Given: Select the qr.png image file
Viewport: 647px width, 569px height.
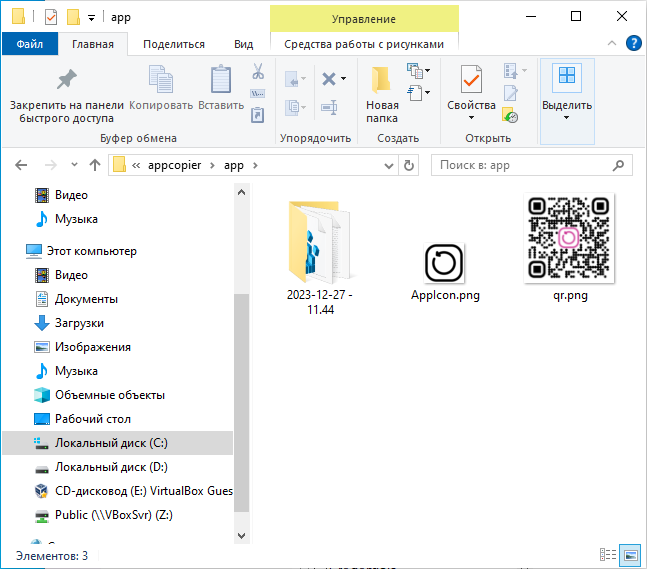Looking at the screenshot, I should click(569, 248).
